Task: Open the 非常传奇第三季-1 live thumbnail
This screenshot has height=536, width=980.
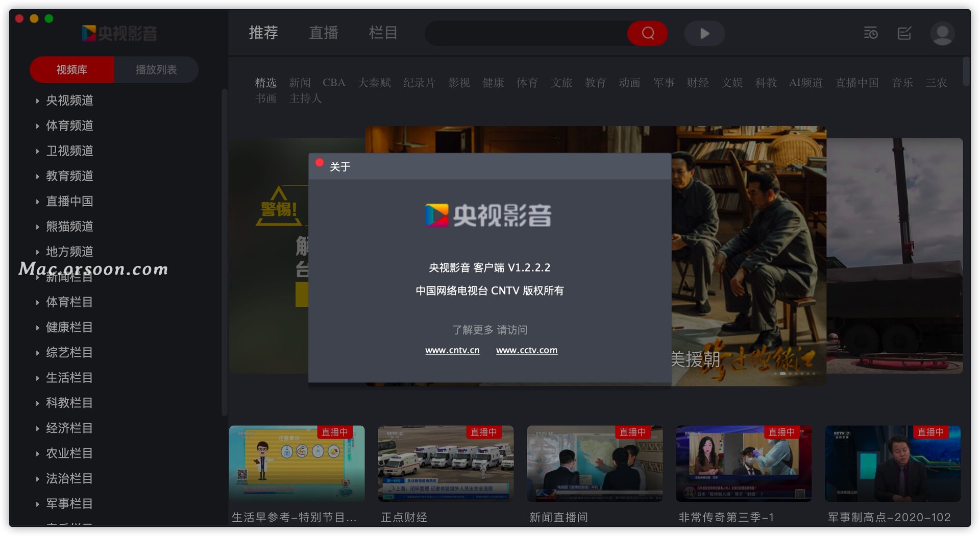Action: tap(744, 464)
